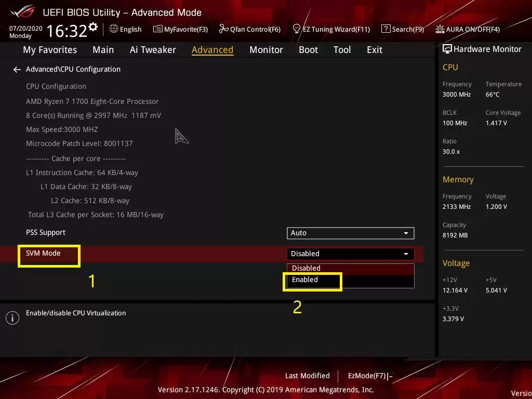Open the SVM Mode dropdown arrow
This screenshot has height=399, width=532.
tap(406, 254)
